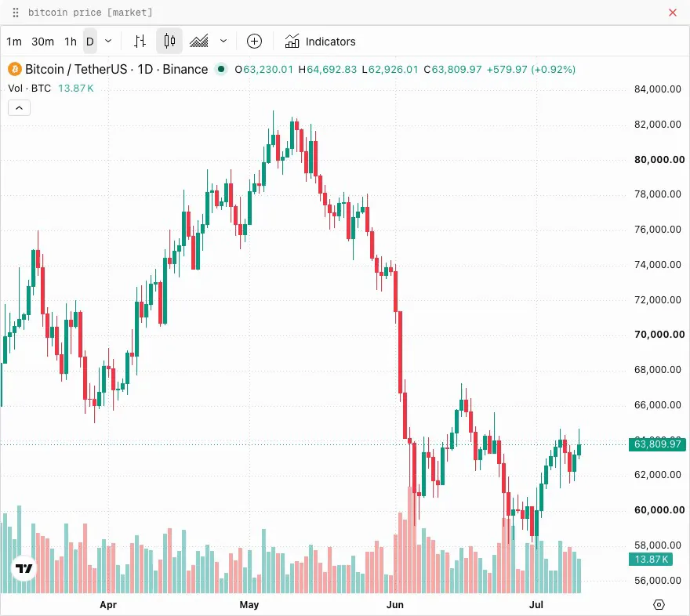Click the 80,000.00 price axis label
This screenshot has width=690, height=616.
click(x=659, y=160)
